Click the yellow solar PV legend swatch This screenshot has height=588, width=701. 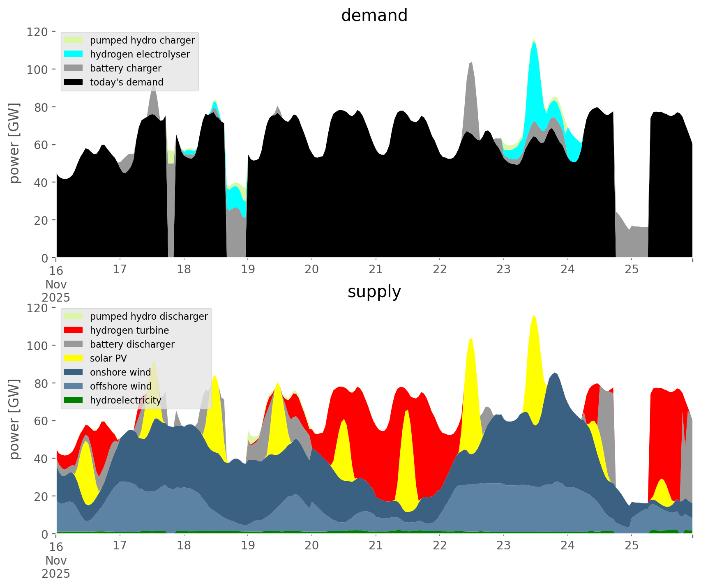[74, 358]
